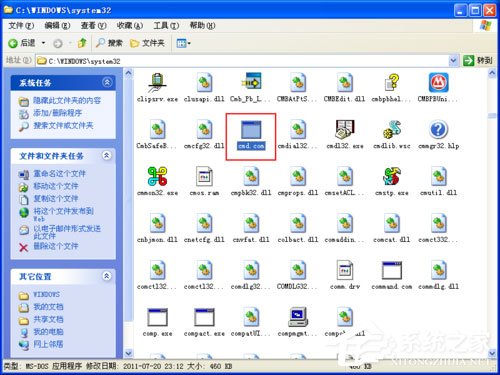The height and width of the screenshot is (375, 500).
Task: Select the clipsrv.exe file icon
Action: [x=157, y=83]
